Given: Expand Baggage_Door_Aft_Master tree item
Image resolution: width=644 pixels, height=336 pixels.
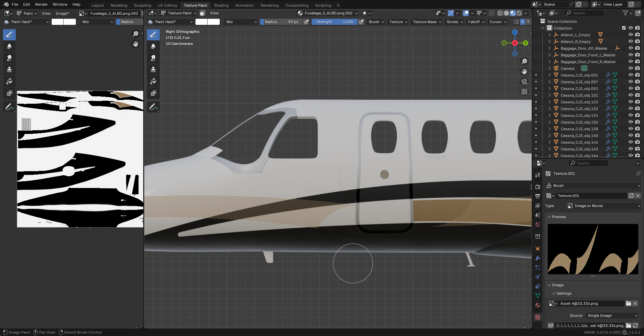Looking at the screenshot, I should [x=549, y=48].
